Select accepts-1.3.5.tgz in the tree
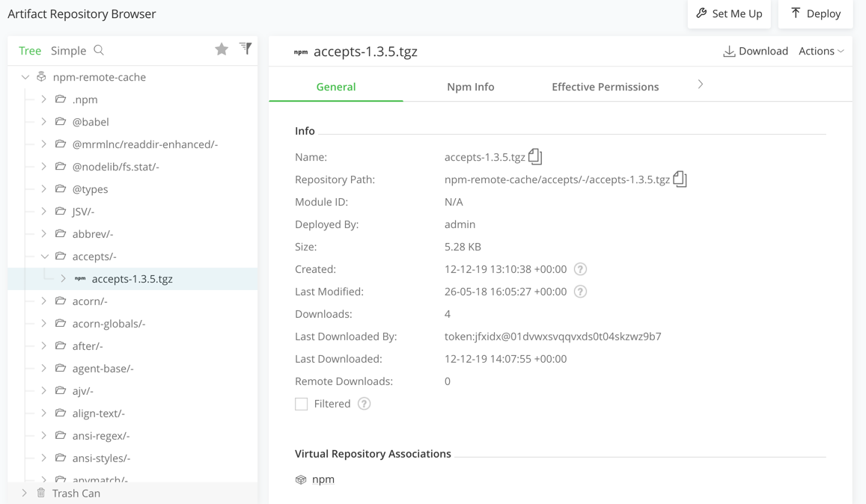The image size is (866, 504). coord(131,278)
